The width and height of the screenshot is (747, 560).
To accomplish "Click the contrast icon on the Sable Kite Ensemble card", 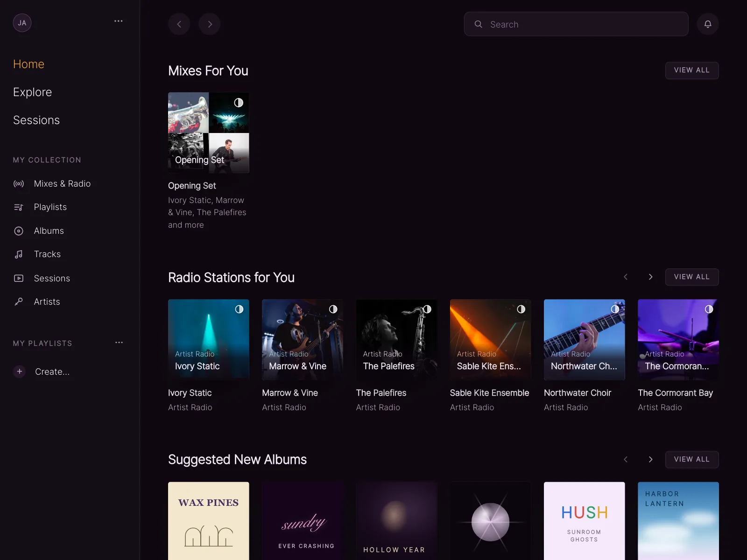I will pyautogui.click(x=521, y=309).
